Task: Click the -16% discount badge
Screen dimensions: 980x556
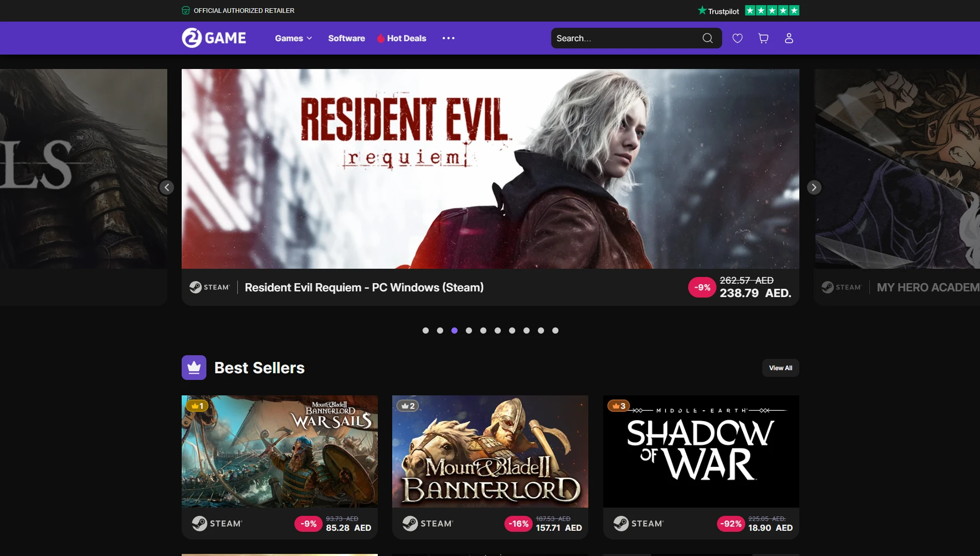Action: (x=518, y=524)
